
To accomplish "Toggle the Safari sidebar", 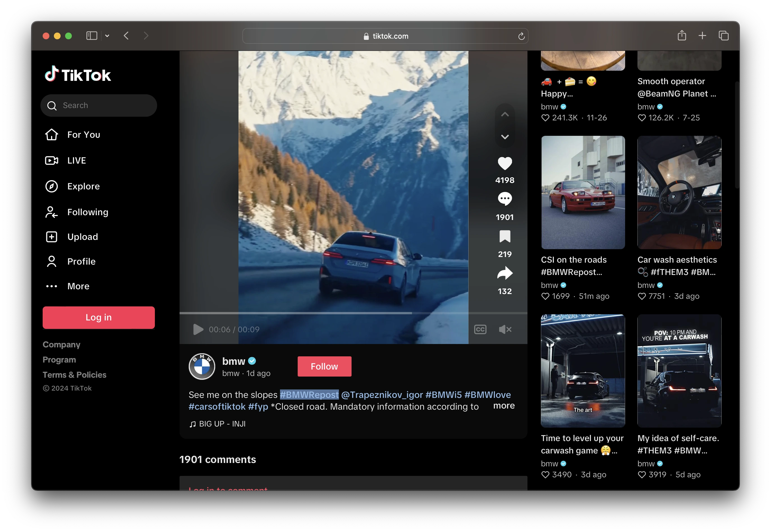I will click(x=91, y=36).
